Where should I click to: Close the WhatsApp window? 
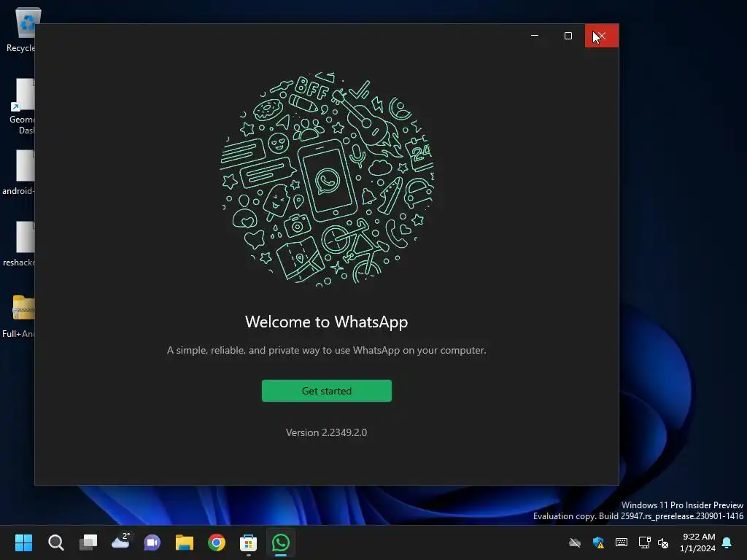pyautogui.click(x=602, y=36)
